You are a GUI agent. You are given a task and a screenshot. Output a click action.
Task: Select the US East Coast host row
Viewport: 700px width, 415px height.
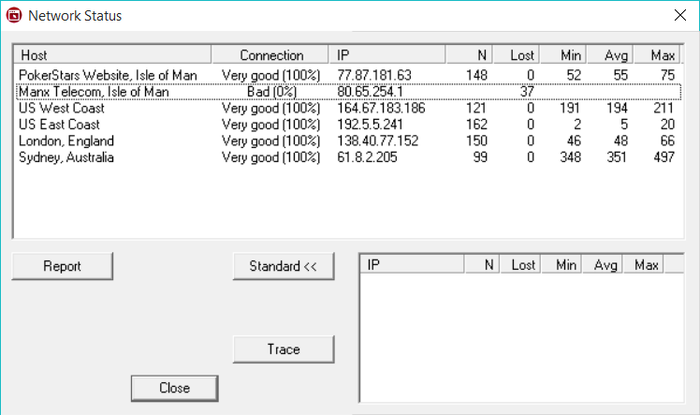348,124
